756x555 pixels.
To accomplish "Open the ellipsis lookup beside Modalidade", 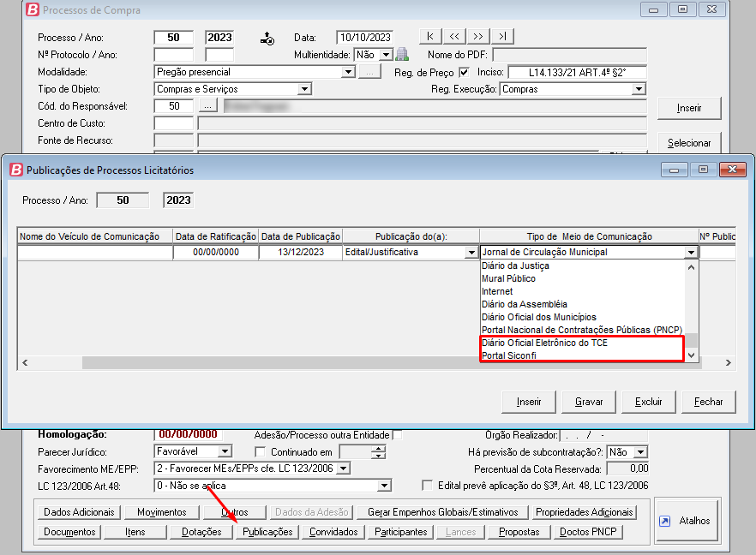I will [x=369, y=72].
